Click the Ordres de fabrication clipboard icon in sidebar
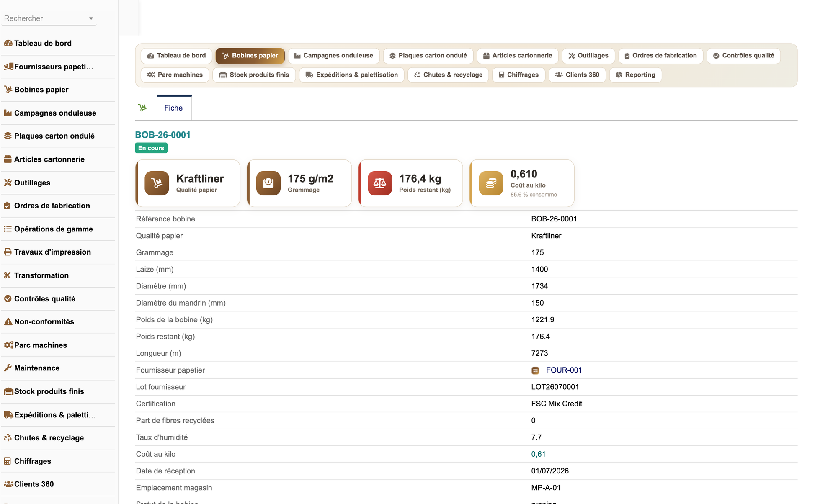The height and width of the screenshot is (504, 815). pos(7,206)
